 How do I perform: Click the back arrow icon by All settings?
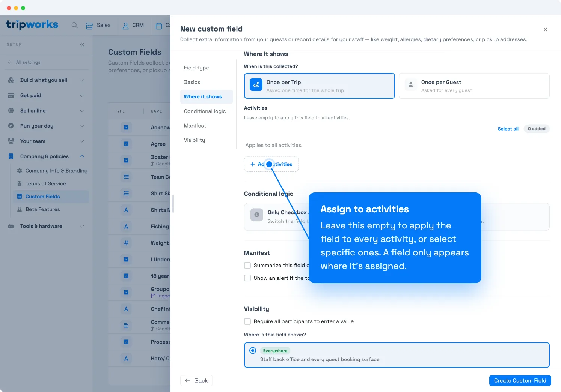click(10, 62)
